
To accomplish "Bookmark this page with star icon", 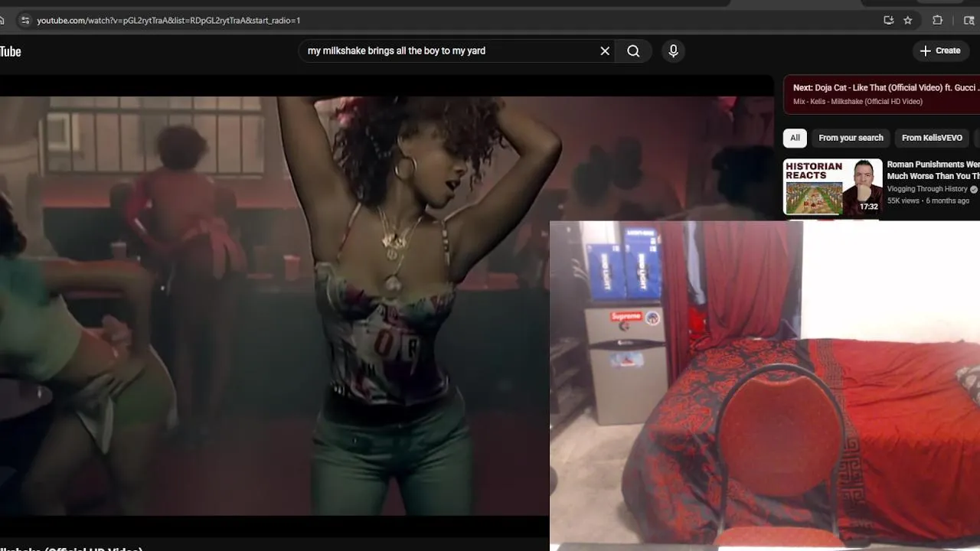I will coord(908,21).
